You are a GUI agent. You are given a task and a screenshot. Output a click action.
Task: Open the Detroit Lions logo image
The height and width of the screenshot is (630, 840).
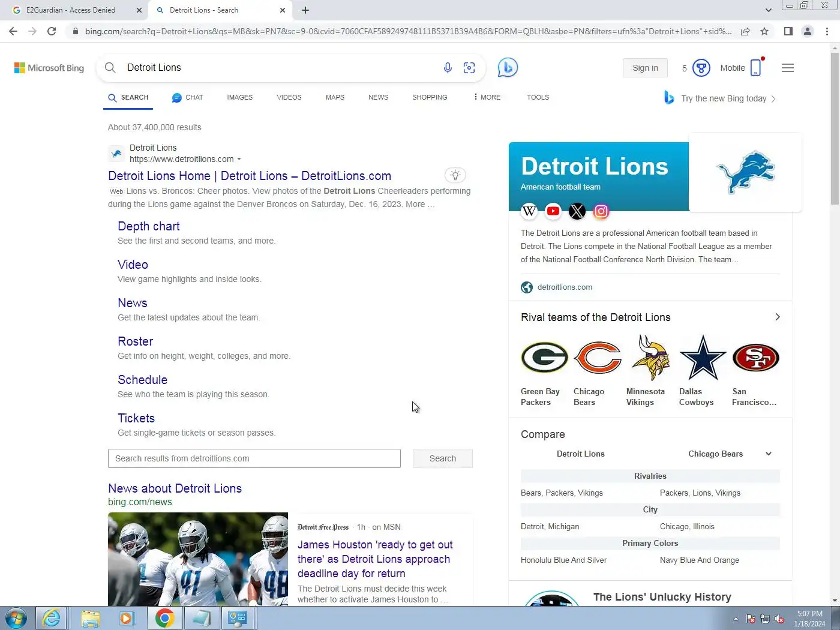tap(745, 172)
